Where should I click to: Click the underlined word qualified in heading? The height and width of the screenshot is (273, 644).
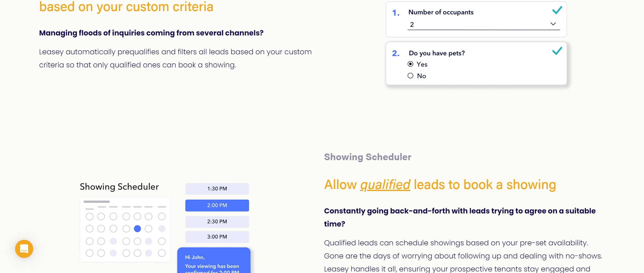[385, 185]
